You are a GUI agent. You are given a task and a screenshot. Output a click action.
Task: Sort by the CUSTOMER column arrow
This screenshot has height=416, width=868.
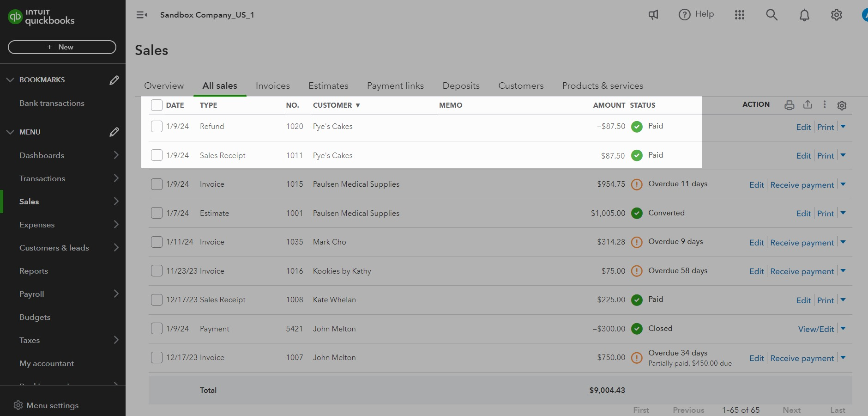pos(358,105)
